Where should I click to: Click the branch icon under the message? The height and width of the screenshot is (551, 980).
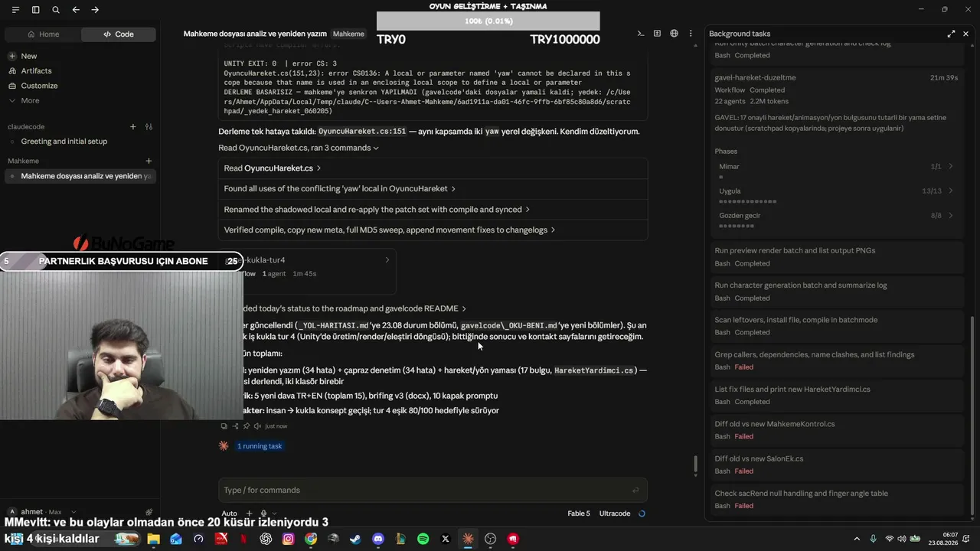click(235, 426)
